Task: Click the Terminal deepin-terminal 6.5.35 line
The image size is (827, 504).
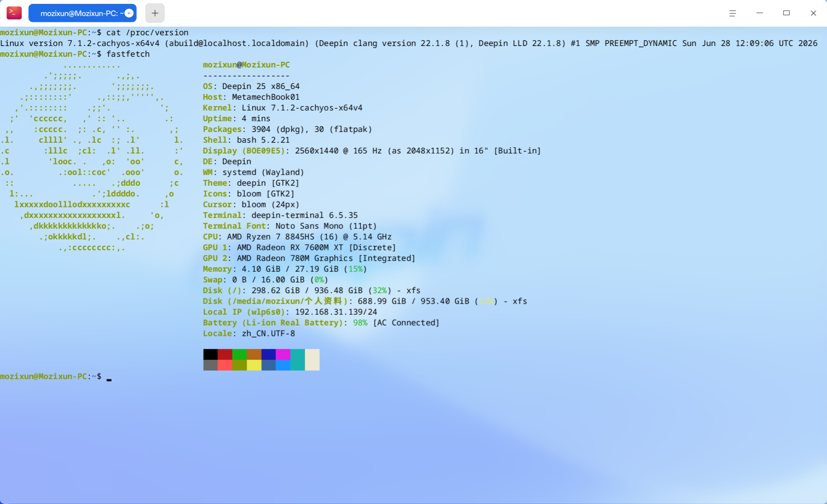Action: [280, 215]
